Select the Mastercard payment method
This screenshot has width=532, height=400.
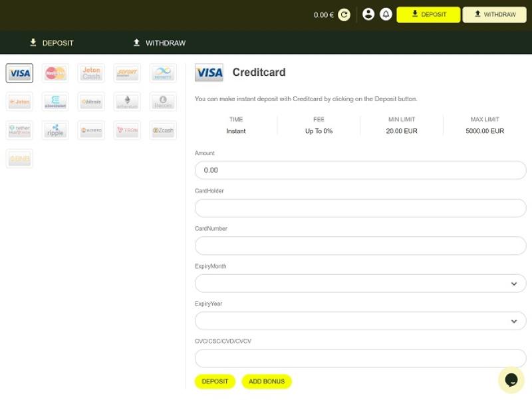point(55,73)
